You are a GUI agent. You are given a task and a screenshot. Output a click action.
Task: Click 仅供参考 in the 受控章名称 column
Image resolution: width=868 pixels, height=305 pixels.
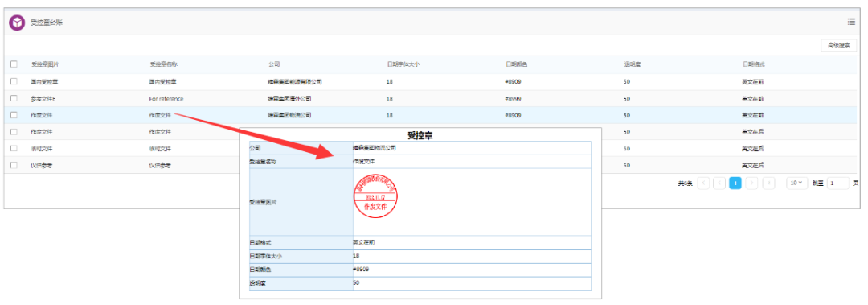coord(160,165)
